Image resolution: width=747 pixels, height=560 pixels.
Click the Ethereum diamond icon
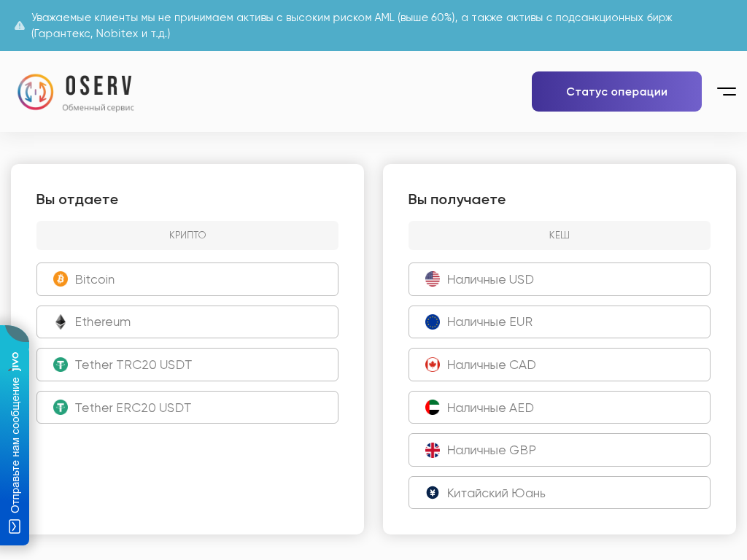[61, 322]
